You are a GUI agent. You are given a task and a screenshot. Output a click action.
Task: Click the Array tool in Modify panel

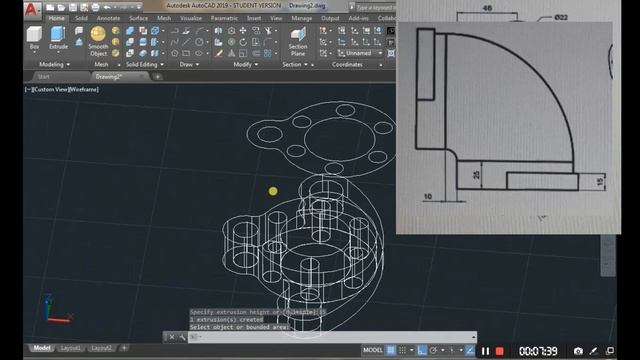pyautogui.click(x=267, y=53)
